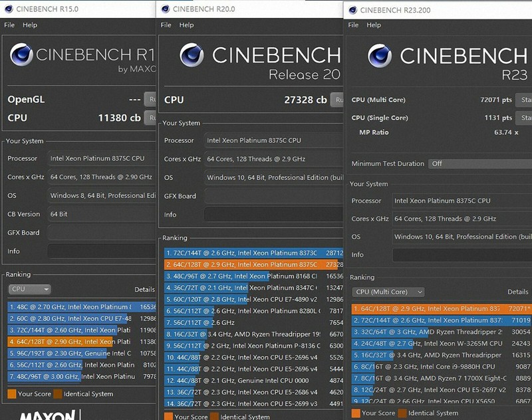Click Processor field in R23 system info

[462, 201]
